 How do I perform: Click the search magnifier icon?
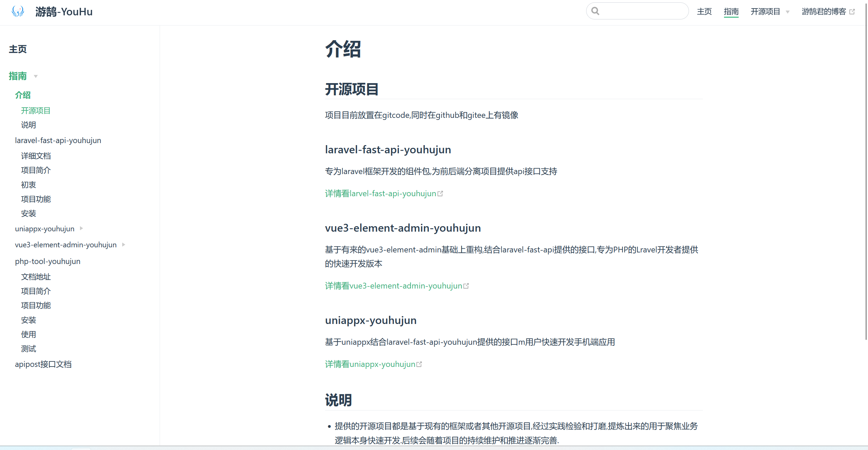pos(595,11)
